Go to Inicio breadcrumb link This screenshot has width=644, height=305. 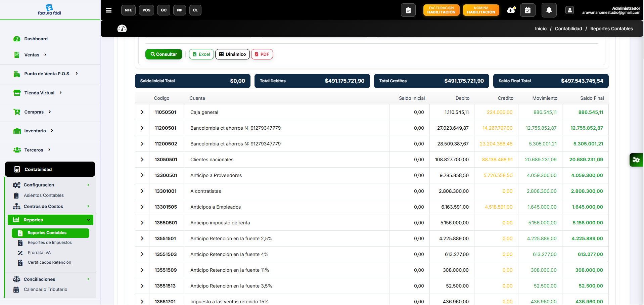click(541, 29)
